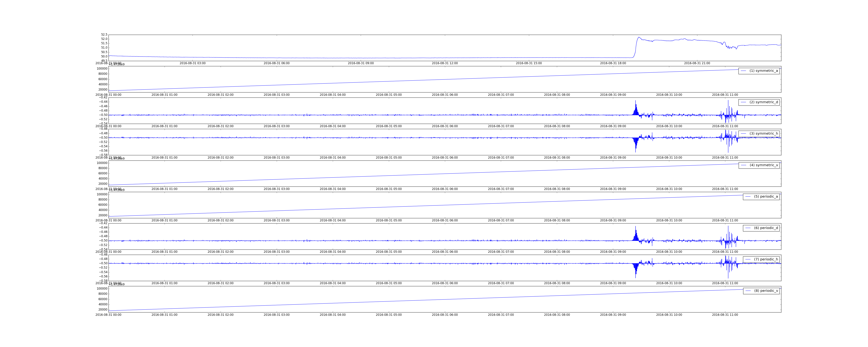Click the 51.5 y-axis tick label
868x347 pixels.
pos(104,43)
